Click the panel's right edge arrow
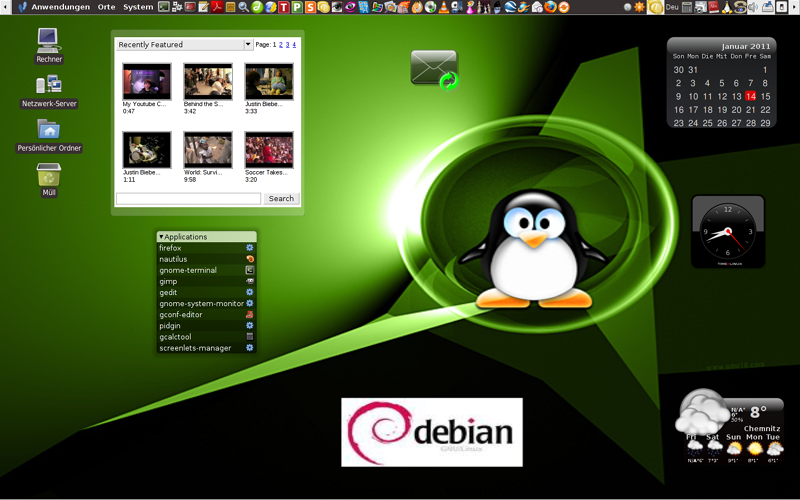Screen dimensions: 800x500 pos(794,7)
